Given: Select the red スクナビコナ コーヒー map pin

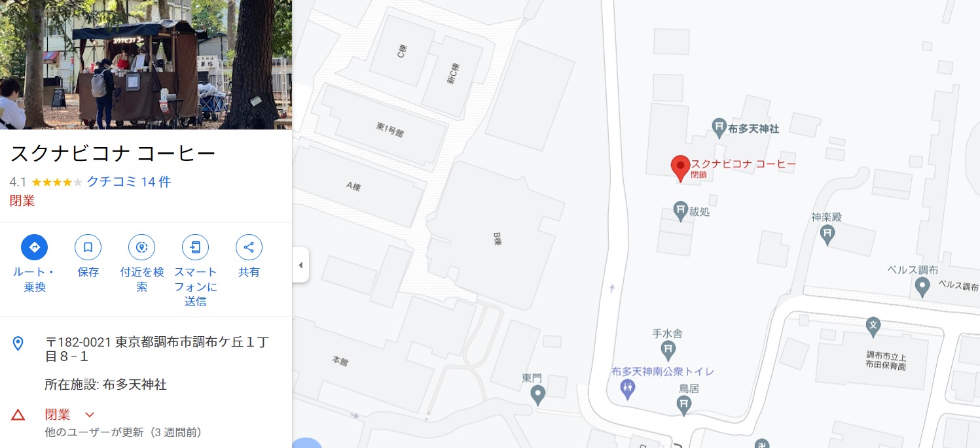Looking at the screenshot, I should tap(681, 168).
